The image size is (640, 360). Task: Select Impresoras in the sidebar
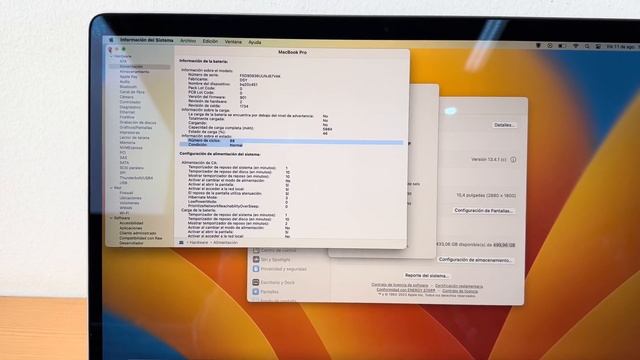click(x=130, y=133)
